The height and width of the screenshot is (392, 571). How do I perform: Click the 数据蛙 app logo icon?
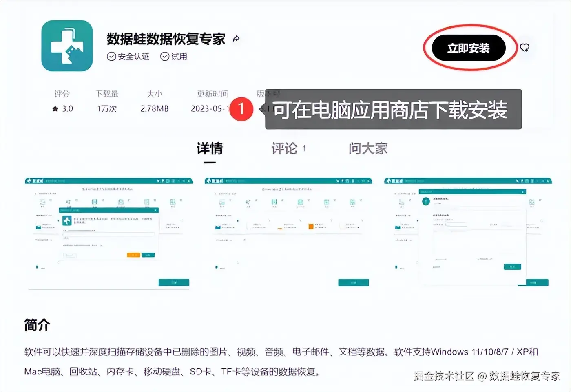click(x=67, y=46)
